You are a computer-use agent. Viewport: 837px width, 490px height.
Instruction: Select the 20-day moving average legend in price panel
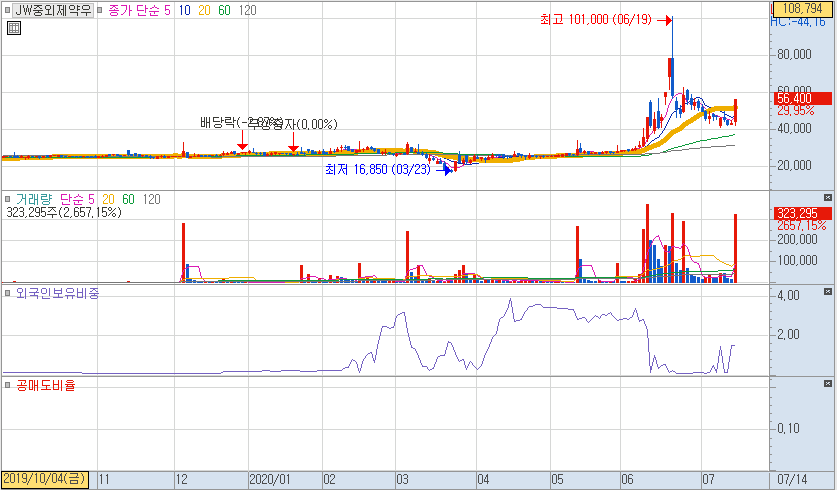(x=204, y=10)
